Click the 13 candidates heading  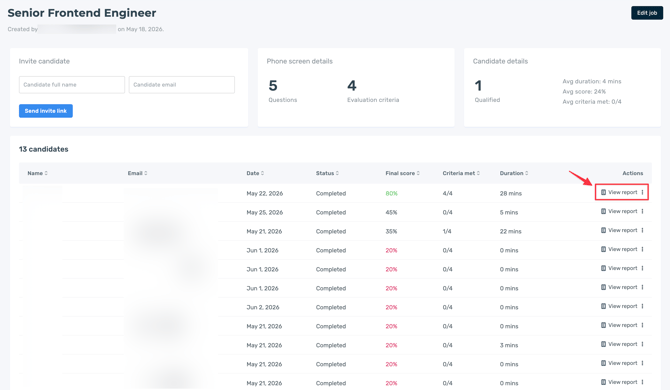point(44,149)
